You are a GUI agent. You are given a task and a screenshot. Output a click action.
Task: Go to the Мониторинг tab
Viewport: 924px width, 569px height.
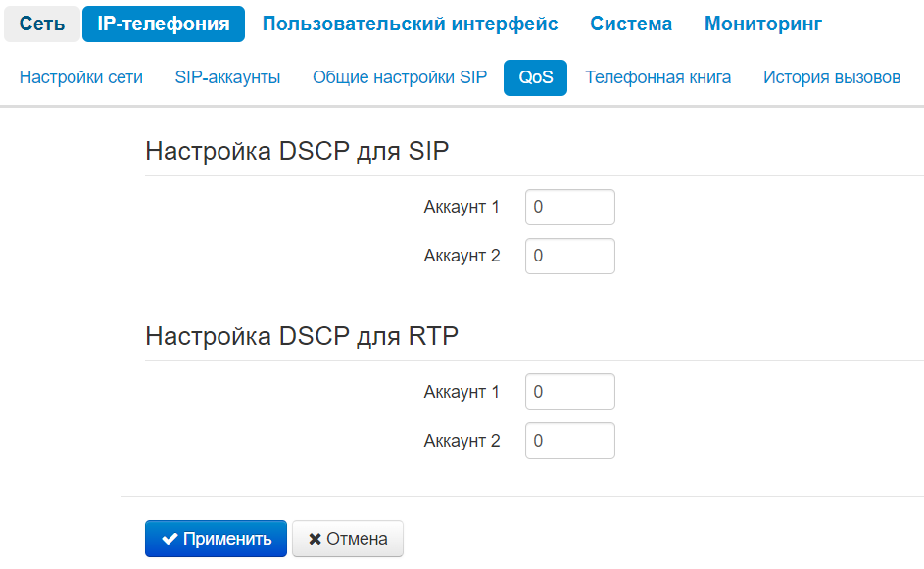point(763,24)
